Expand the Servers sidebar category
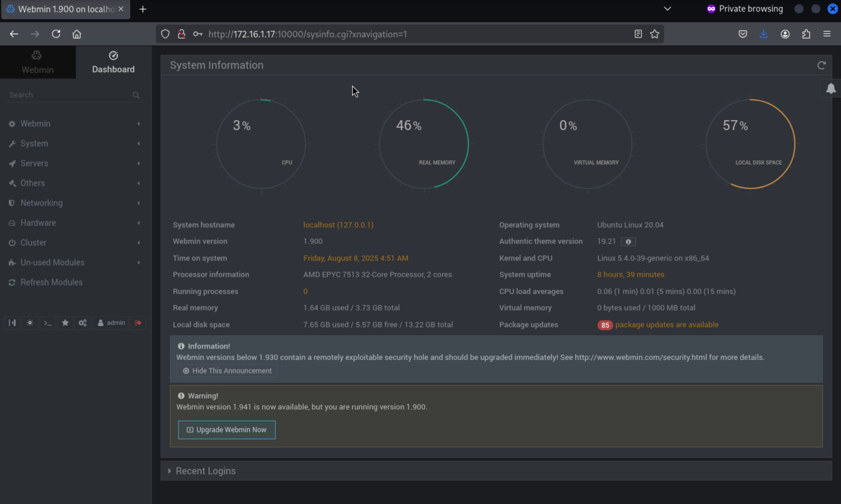This screenshot has width=841, height=504. tap(34, 163)
